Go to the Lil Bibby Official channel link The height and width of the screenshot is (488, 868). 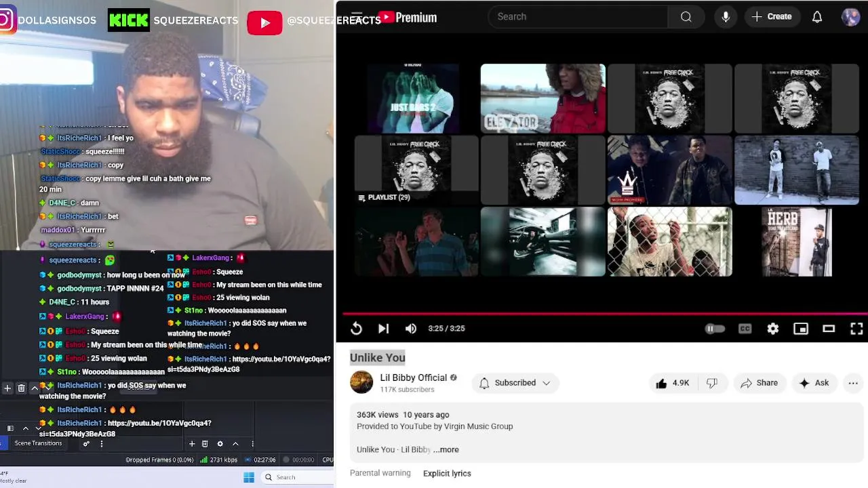[413, 378]
